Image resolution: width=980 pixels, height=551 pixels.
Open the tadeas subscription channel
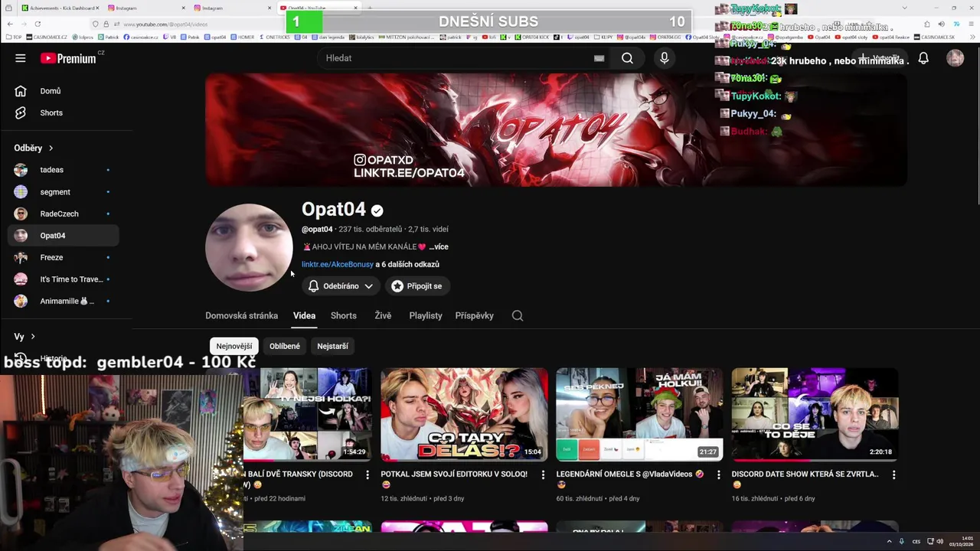click(63, 170)
